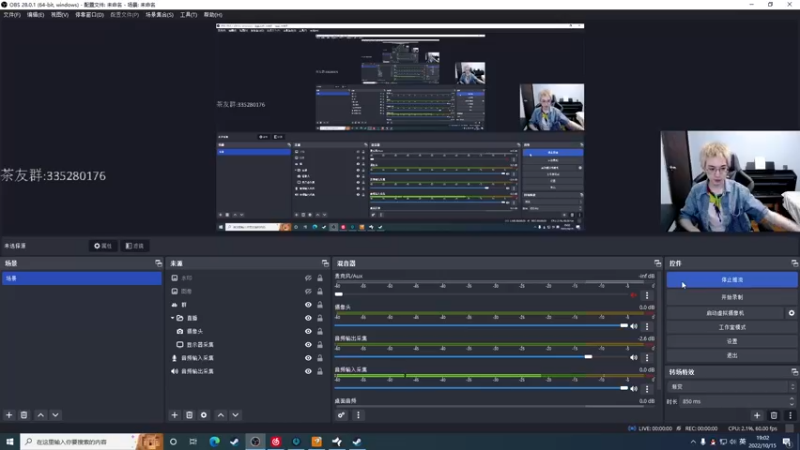The height and width of the screenshot is (450, 800).
Task: Remove scene transition with trash icon
Action: coord(774,415)
